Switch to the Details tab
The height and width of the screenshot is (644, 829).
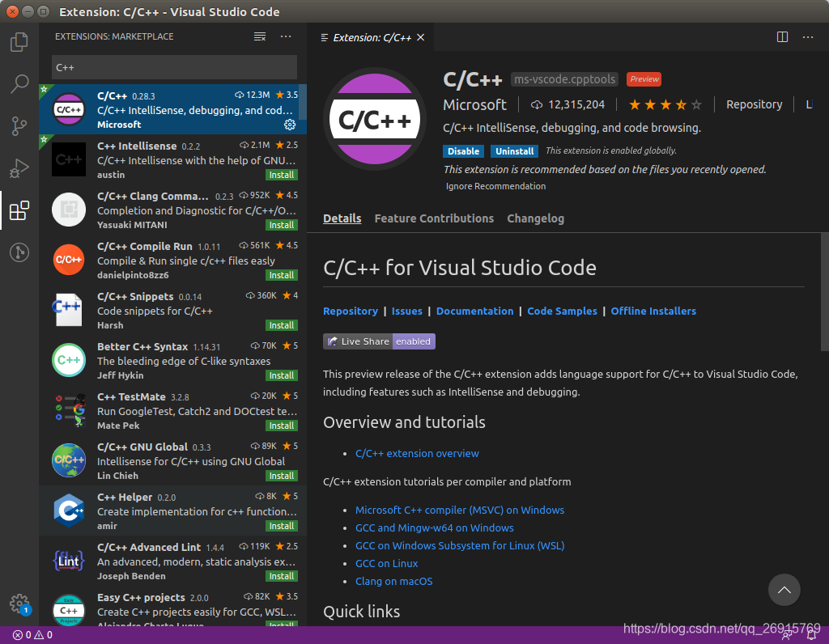pos(342,218)
